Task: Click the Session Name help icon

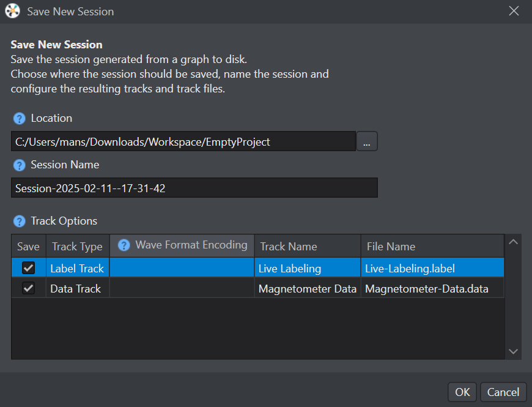Action: click(x=20, y=165)
